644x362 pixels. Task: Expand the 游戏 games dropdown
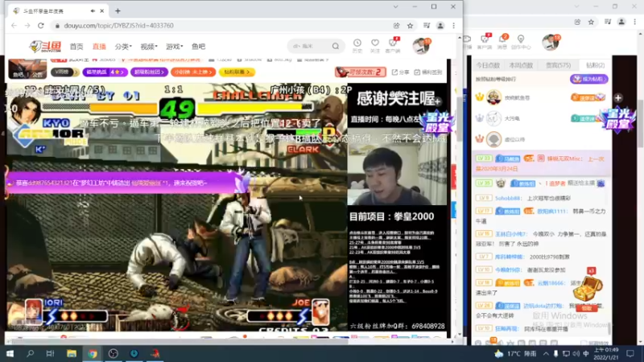[x=174, y=47]
